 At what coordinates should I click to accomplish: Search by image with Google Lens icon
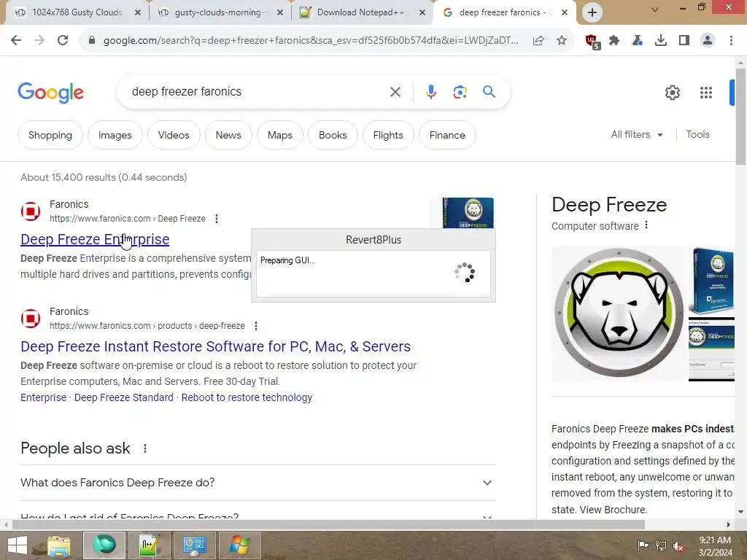(460, 92)
